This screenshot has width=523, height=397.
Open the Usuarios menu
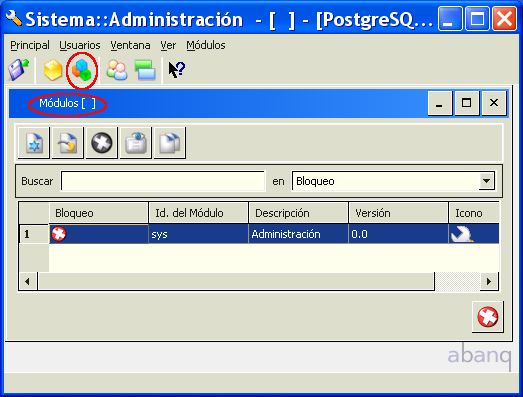pos(80,45)
